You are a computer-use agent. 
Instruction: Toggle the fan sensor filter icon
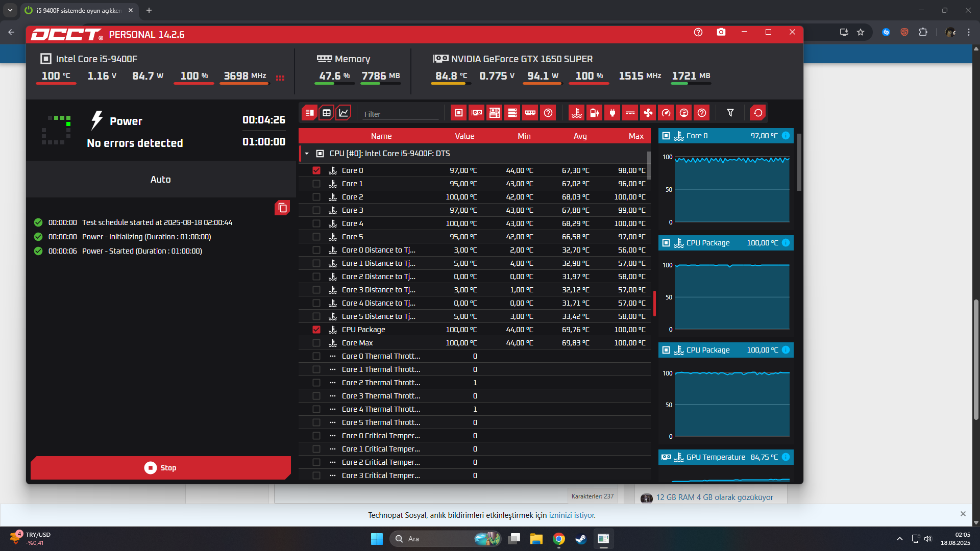(x=648, y=113)
